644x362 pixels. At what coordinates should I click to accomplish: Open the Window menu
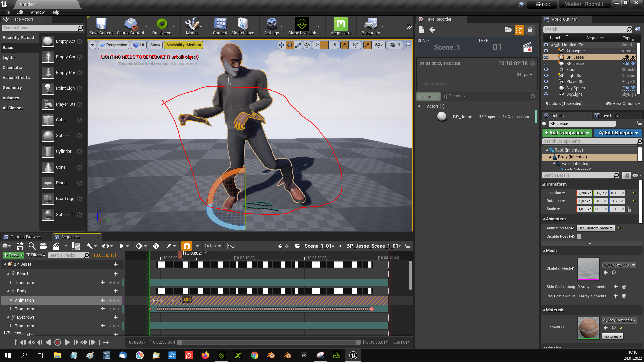(x=37, y=12)
